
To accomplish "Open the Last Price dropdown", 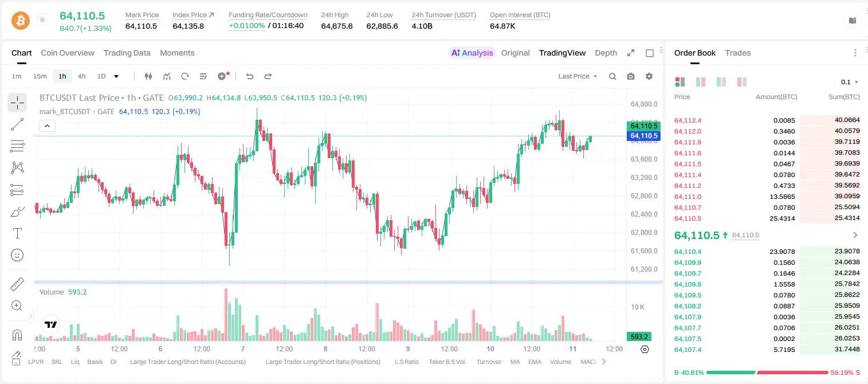I will pyautogui.click(x=578, y=76).
